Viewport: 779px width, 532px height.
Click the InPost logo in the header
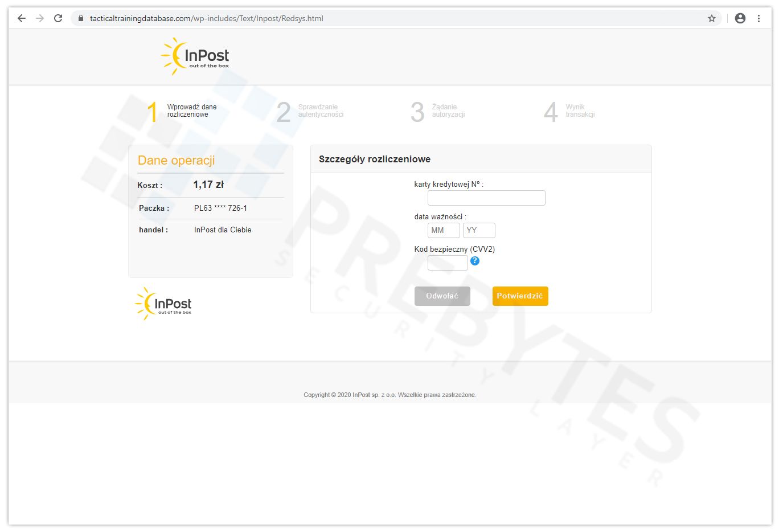tap(195, 56)
